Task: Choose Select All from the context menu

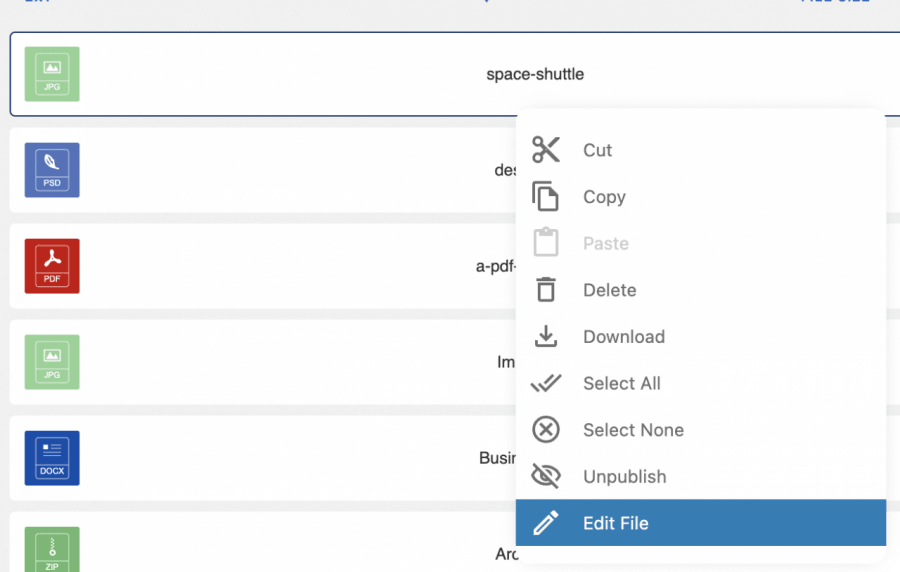Action: 621,383
